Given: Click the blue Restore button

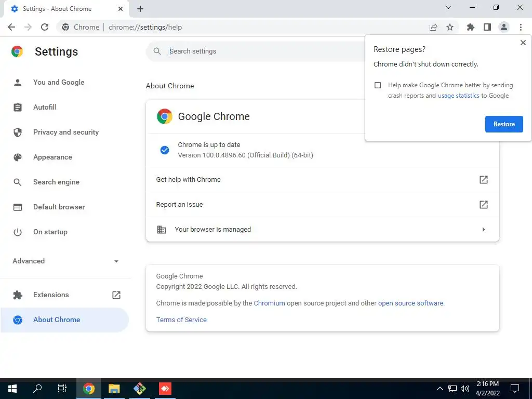Looking at the screenshot, I should [504, 124].
